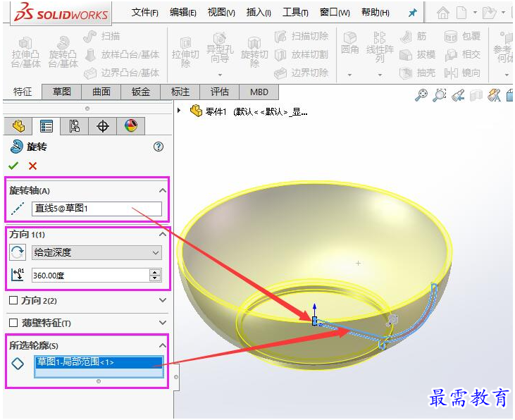Enable the Direction 2 (方向 2) checkbox
This screenshot has width=515, height=420.
[13, 300]
